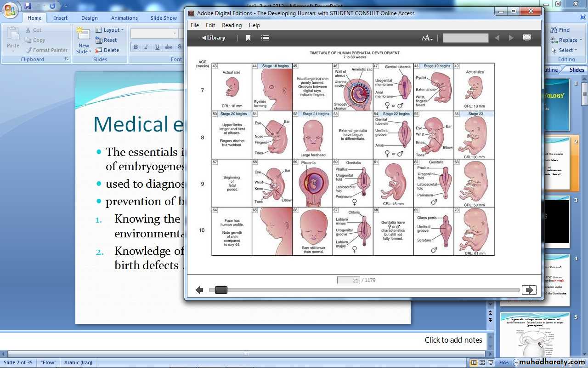Click the page position slider handle
The height and width of the screenshot is (368, 588).
221,290
